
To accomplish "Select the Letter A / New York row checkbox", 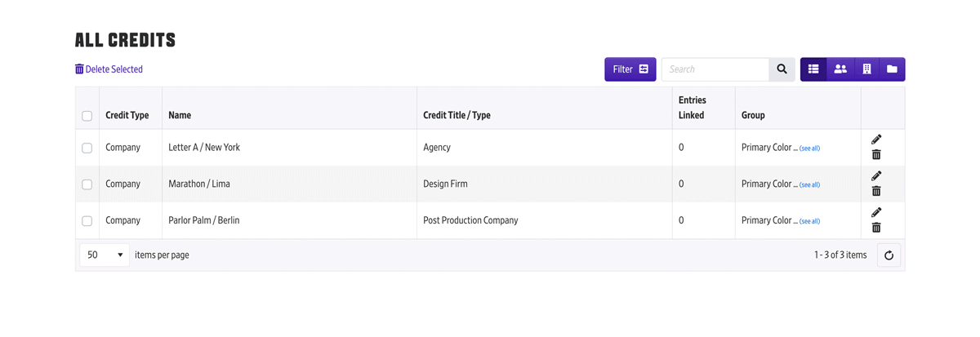I will (x=87, y=149).
